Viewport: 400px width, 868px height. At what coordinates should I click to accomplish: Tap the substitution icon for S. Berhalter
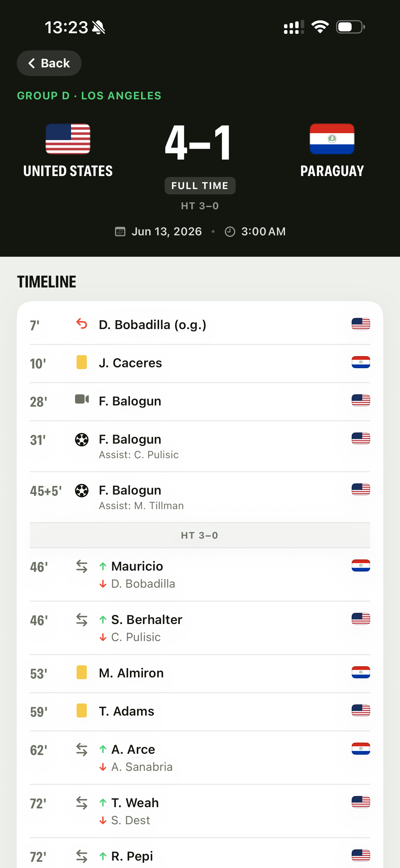(82, 620)
